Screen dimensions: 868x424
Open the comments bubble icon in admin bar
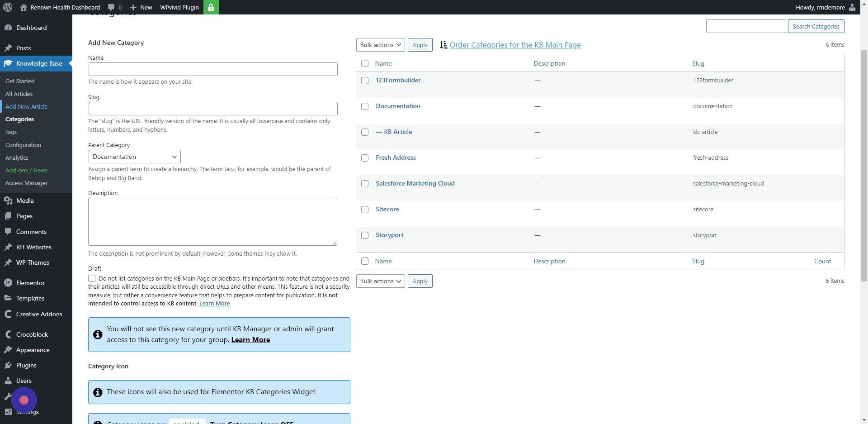pyautogui.click(x=111, y=8)
